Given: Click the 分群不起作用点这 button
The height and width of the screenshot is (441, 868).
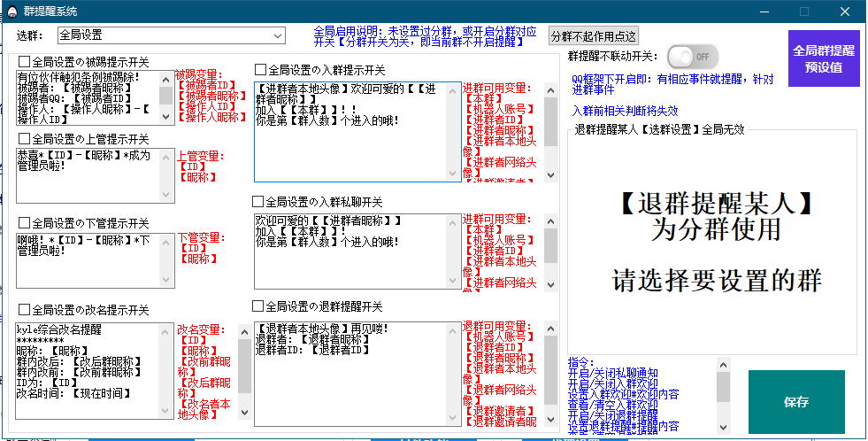Looking at the screenshot, I should pyautogui.click(x=593, y=36).
